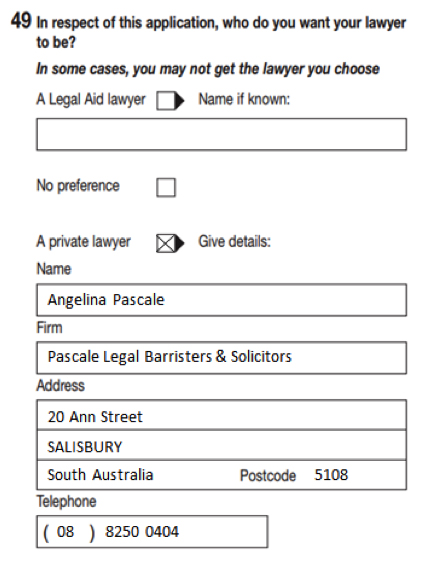Viewport: 434px width, 574px height.
Task: Check the Legal Aid lawyer checkbox
Action: [166, 101]
